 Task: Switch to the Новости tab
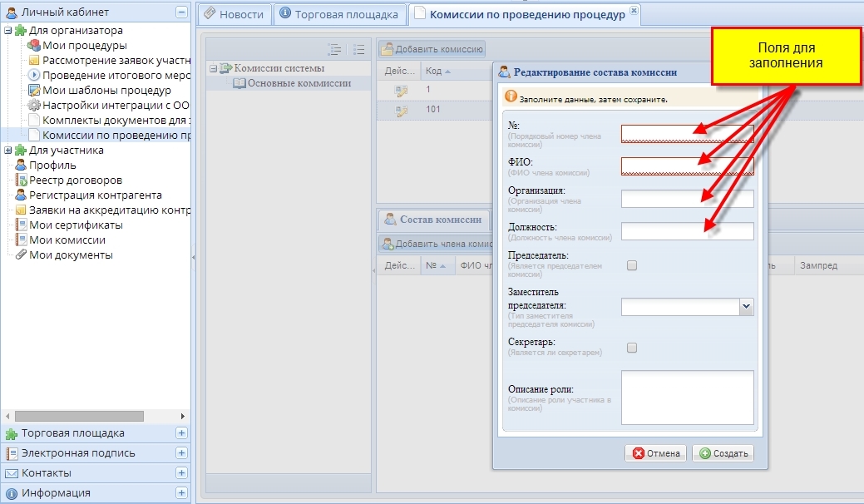pyautogui.click(x=235, y=14)
